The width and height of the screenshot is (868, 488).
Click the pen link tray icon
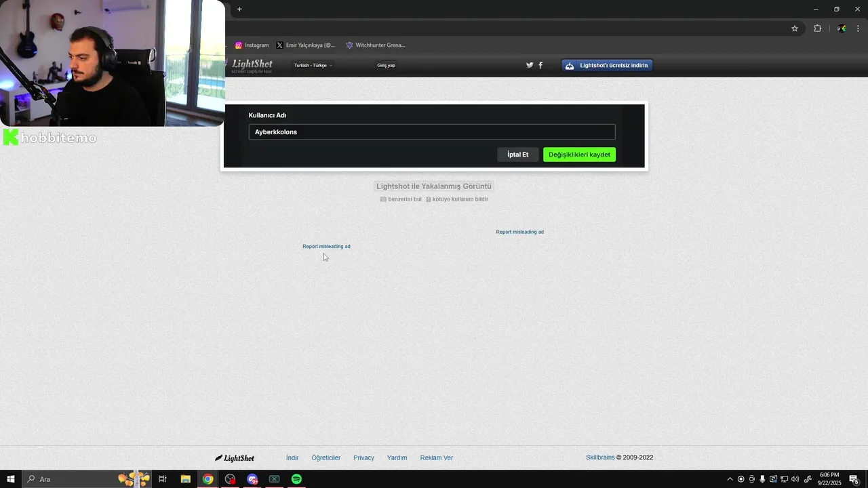coord(808,479)
